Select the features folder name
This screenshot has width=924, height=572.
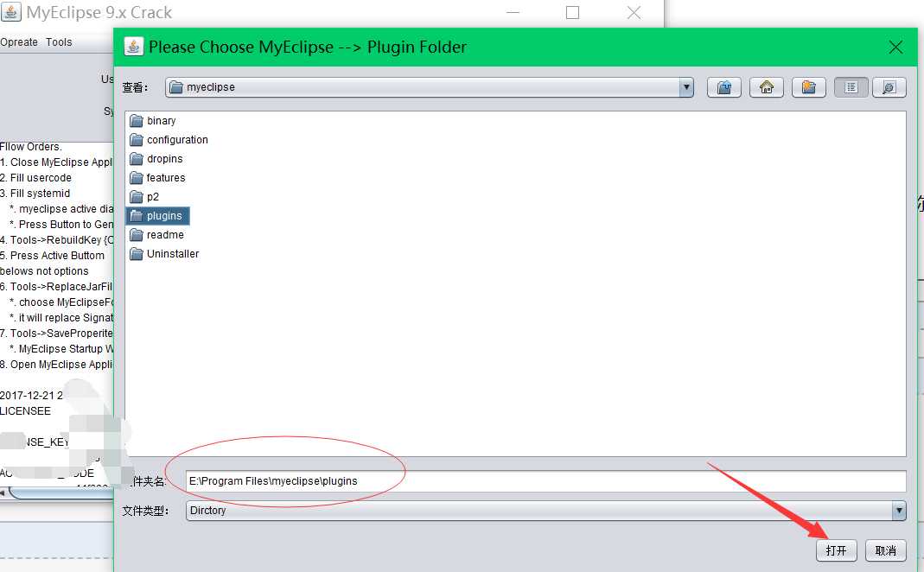point(166,177)
